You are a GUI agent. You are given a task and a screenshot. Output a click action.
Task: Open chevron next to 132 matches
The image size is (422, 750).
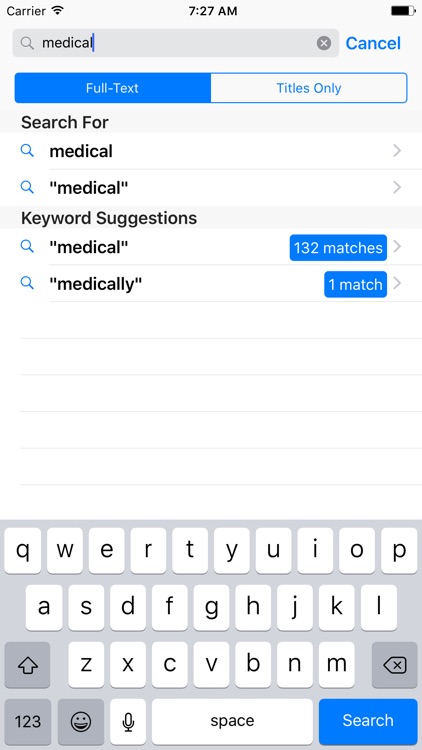(x=397, y=247)
